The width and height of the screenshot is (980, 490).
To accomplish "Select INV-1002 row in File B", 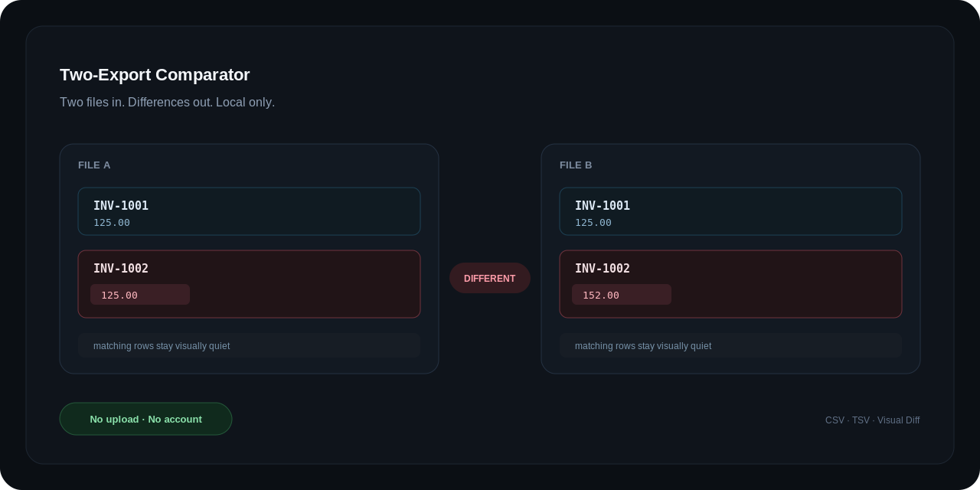I will click(x=730, y=284).
